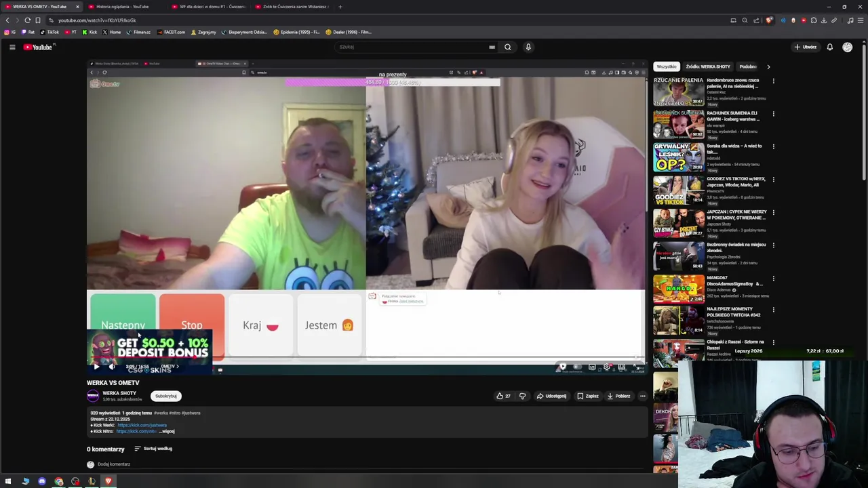Screen dimensions: 868x488
Task: Save the video with Zapisz
Action: pos(588,396)
